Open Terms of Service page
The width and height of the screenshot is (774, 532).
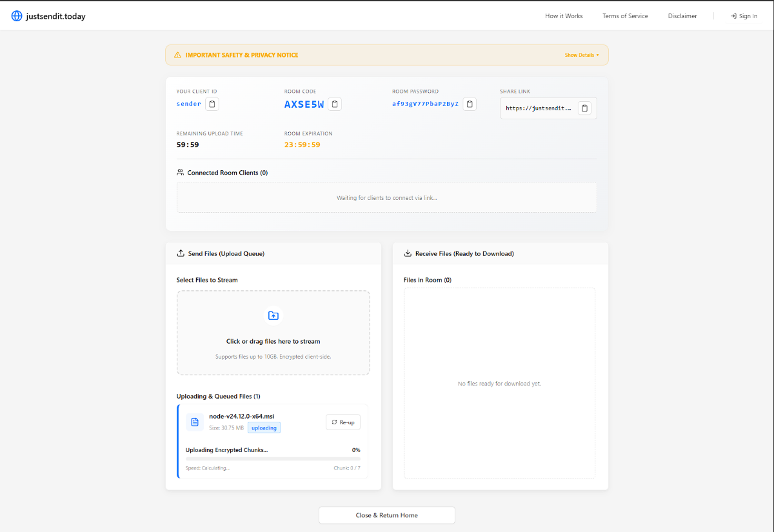(625, 16)
